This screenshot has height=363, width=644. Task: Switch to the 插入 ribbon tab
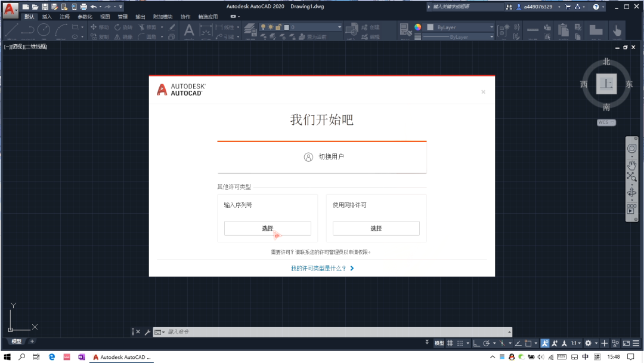pos(47,17)
